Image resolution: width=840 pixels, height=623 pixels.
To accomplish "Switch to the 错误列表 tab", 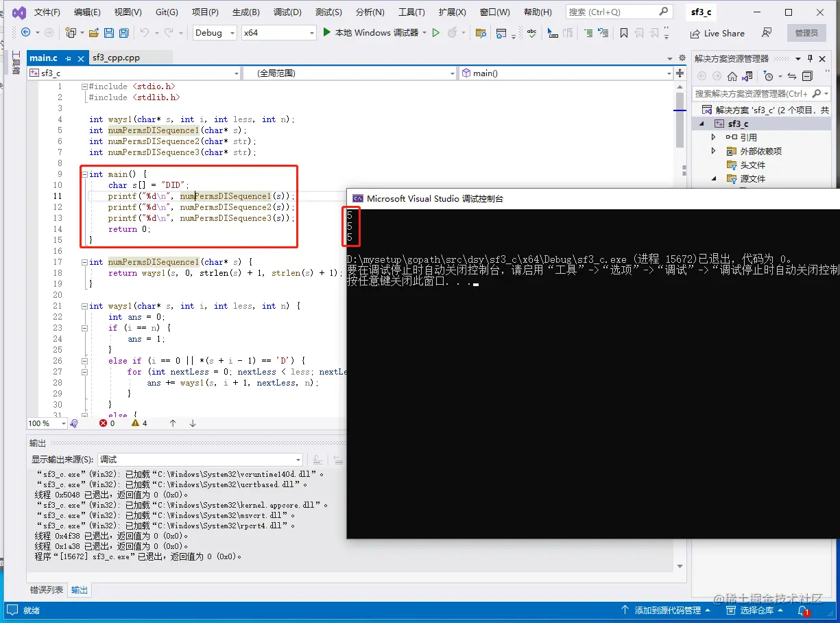I will point(47,590).
